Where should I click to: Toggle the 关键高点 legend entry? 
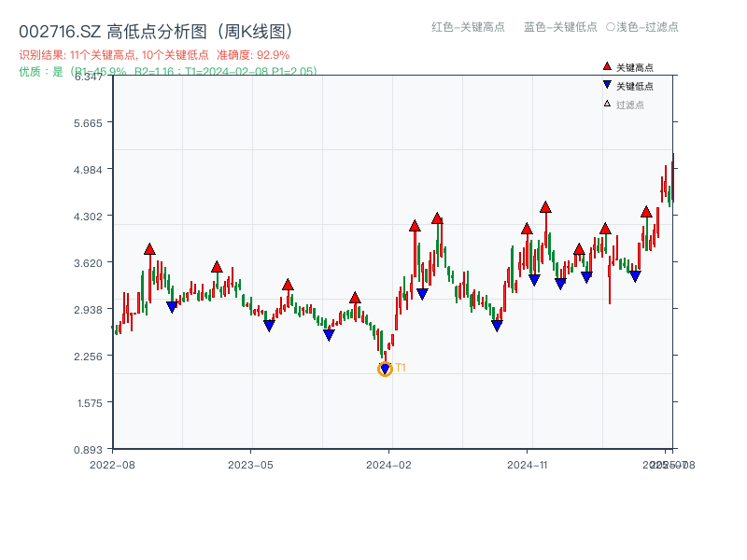coord(627,67)
